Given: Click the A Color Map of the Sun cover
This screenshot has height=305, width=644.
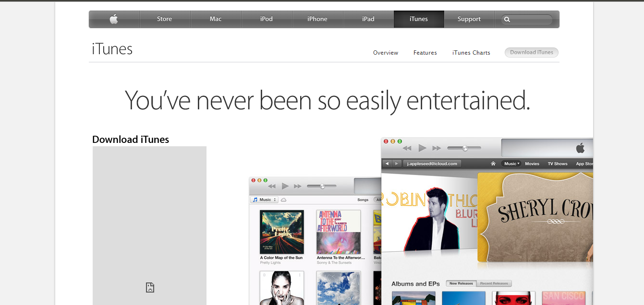Looking at the screenshot, I should tap(282, 232).
